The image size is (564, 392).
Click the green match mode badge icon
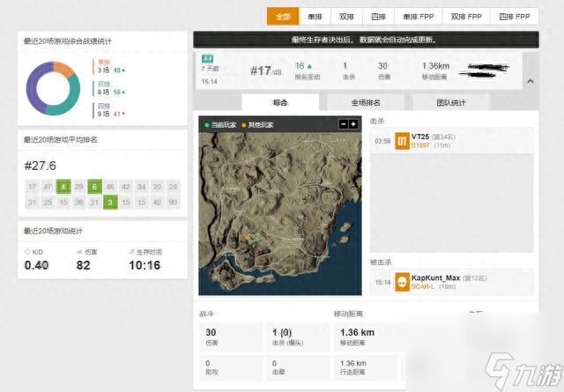[x=208, y=59]
